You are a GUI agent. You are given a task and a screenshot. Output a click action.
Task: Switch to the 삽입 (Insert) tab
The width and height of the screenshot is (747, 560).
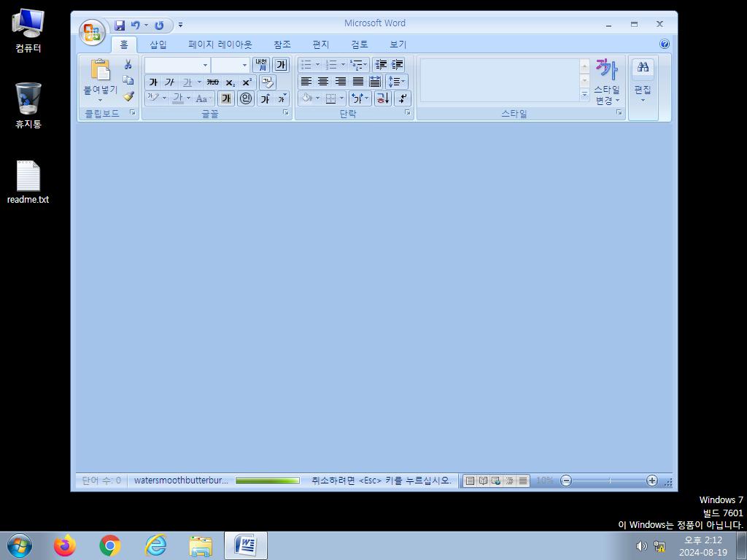[x=158, y=44]
